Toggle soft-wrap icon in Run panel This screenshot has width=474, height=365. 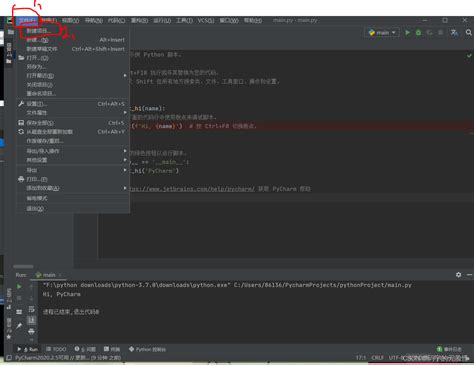click(x=31, y=309)
